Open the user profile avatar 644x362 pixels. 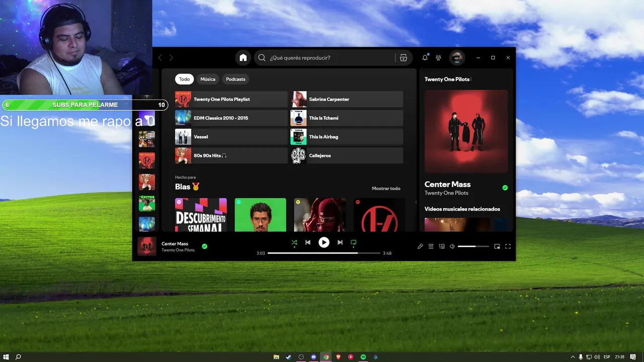click(x=457, y=58)
